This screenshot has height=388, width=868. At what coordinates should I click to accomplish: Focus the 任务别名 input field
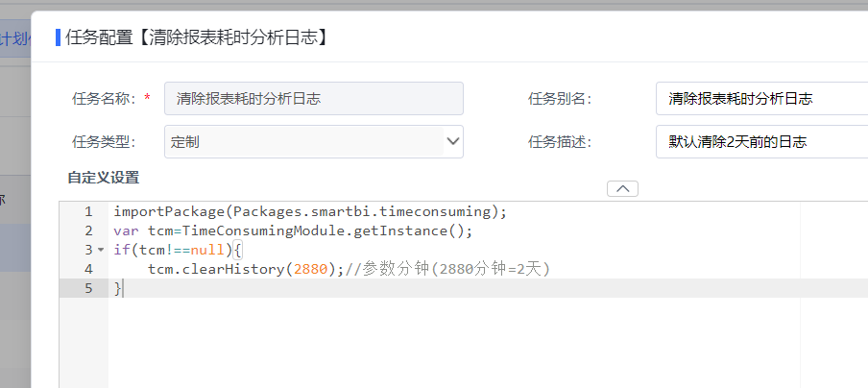[x=761, y=99]
